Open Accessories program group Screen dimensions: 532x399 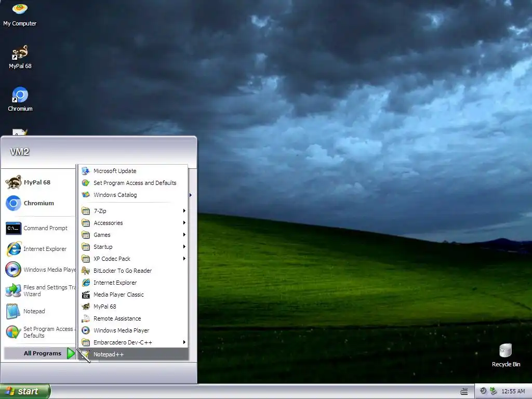click(134, 222)
